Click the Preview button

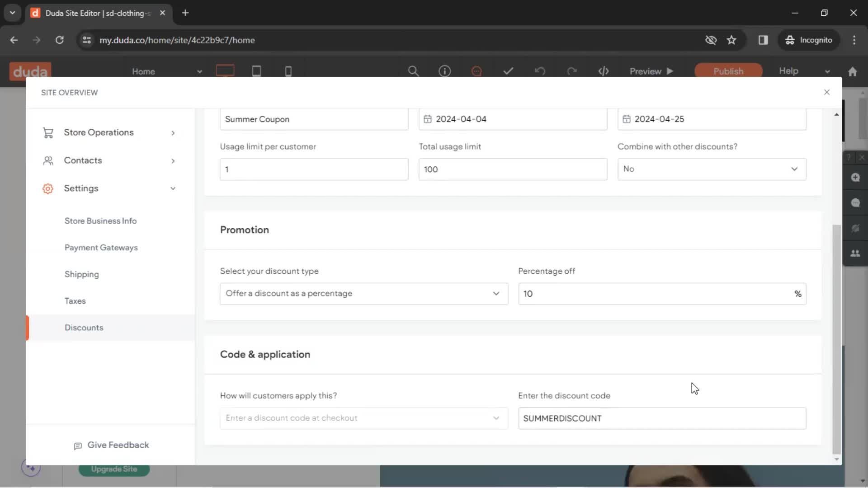tap(651, 71)
